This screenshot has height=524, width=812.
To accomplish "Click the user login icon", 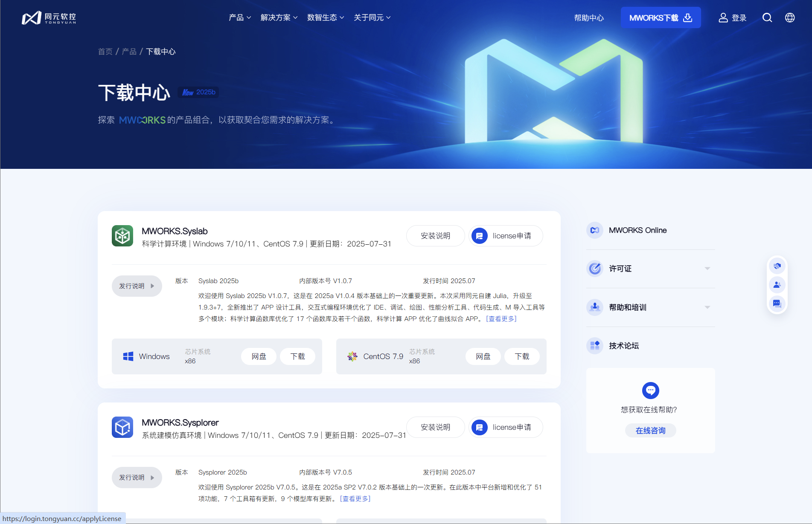I will pyautogui.click(x=723, y=17).
